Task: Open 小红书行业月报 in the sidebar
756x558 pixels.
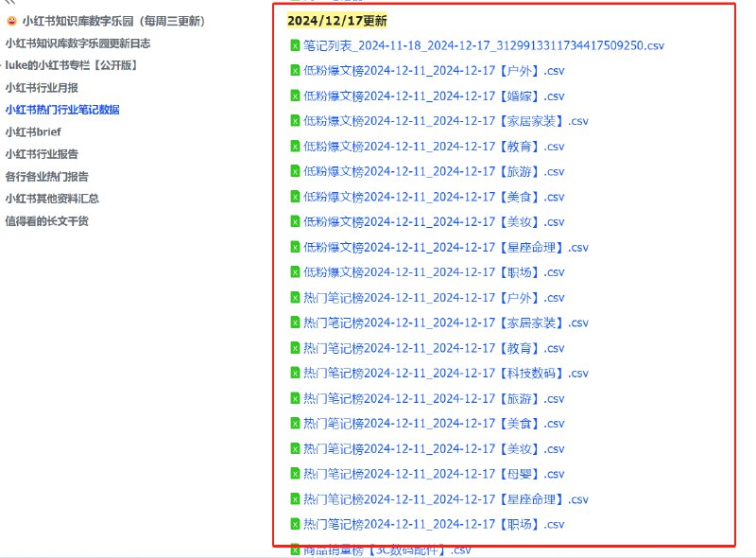Action: coord(42,88)
